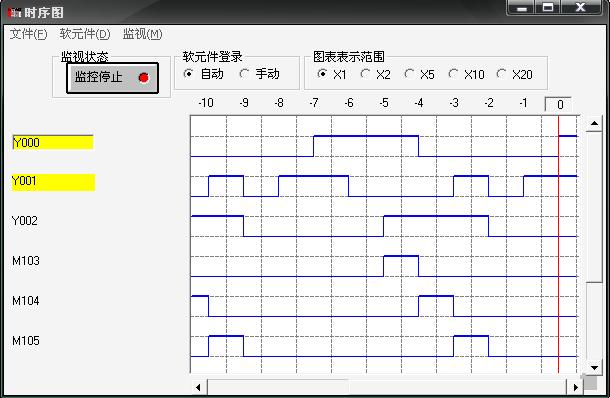610x398 pixels.
Task: Click the horizontal scrollbar right arrow
Action: click(575, 387)
